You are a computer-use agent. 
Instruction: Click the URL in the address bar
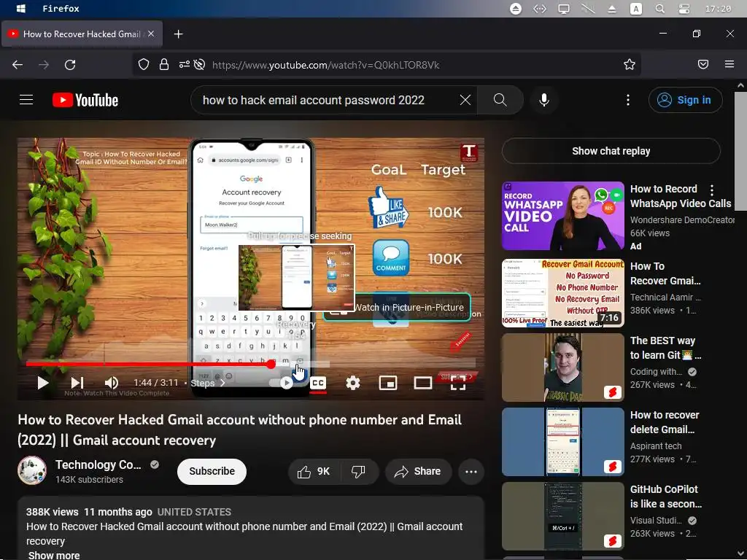(x=326, y=65)
